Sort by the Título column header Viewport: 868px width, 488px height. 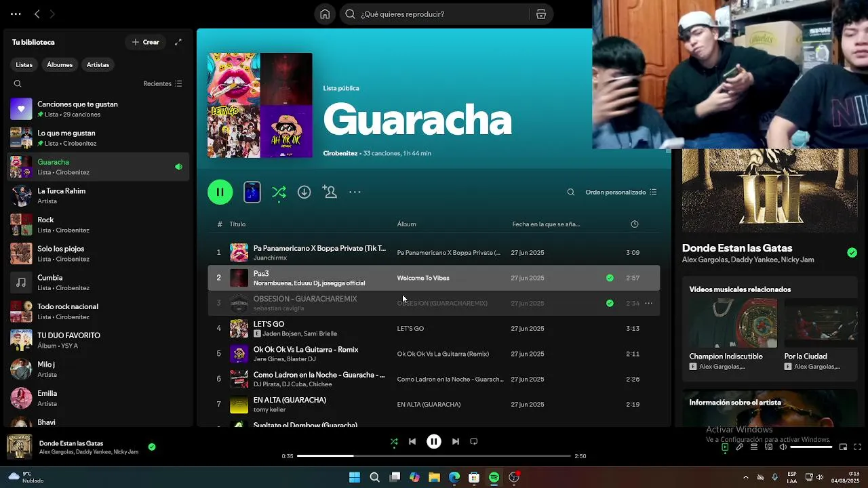point(237,224)
